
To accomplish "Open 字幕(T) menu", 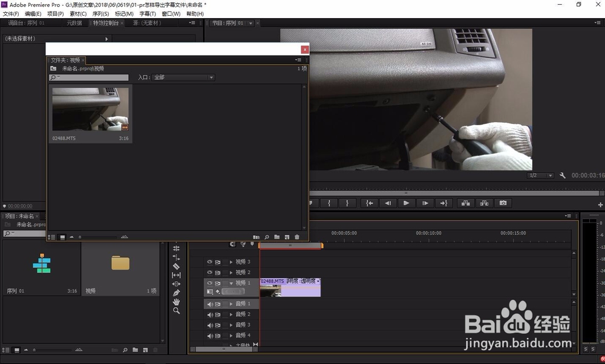I will tap(148, 13).
